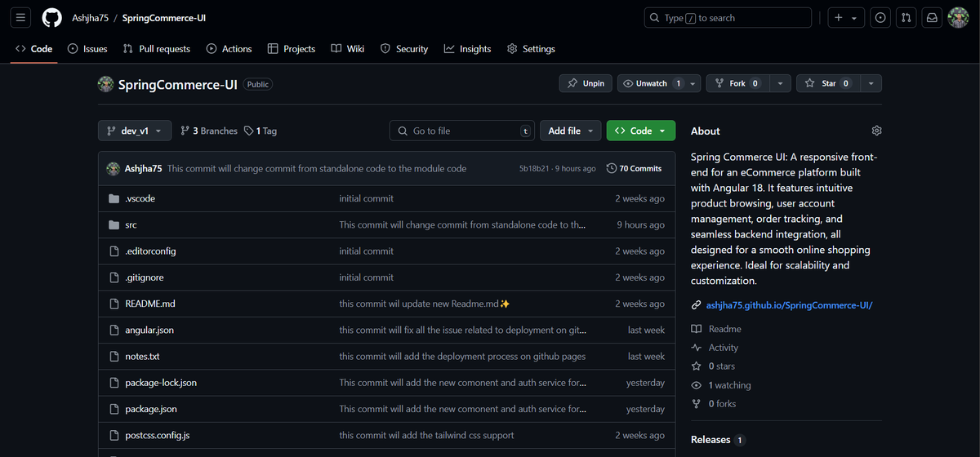The height and width of the screenshot is (457, 980).
Task: Click the 1 Tag label icon
Action: click(248, 131)
